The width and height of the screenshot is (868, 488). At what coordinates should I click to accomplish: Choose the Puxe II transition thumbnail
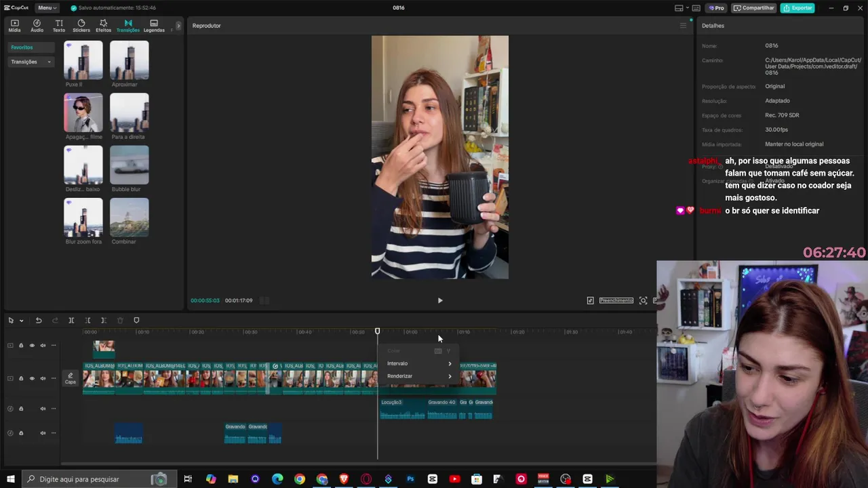point(83,60)
